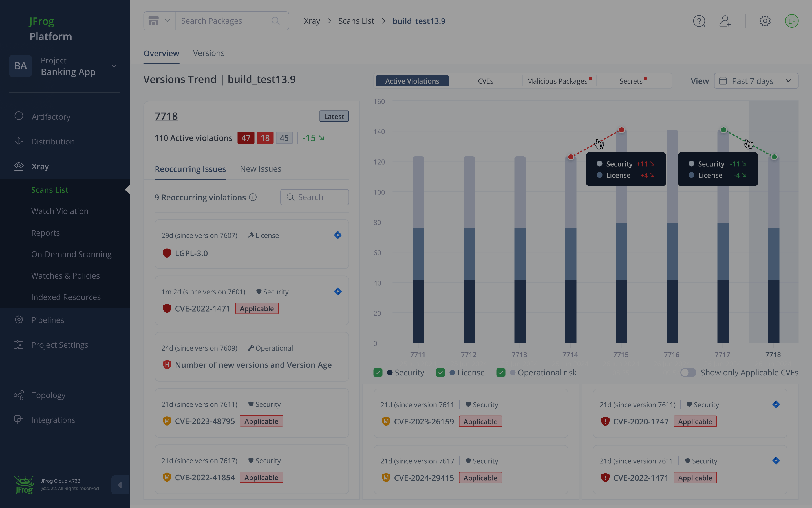Viewport: 812px width, 508px height.
Task: Open the New Issues tab
Action: [261, 169]
